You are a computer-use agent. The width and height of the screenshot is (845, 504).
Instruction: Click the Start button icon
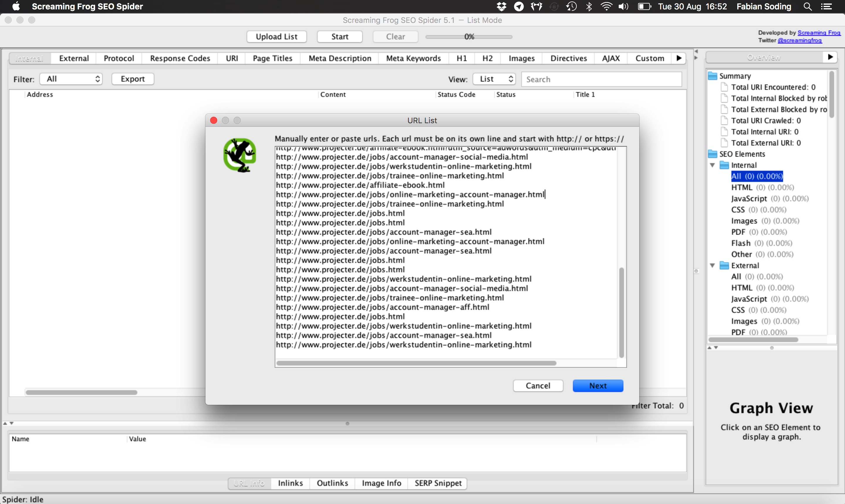click(339, 37)
